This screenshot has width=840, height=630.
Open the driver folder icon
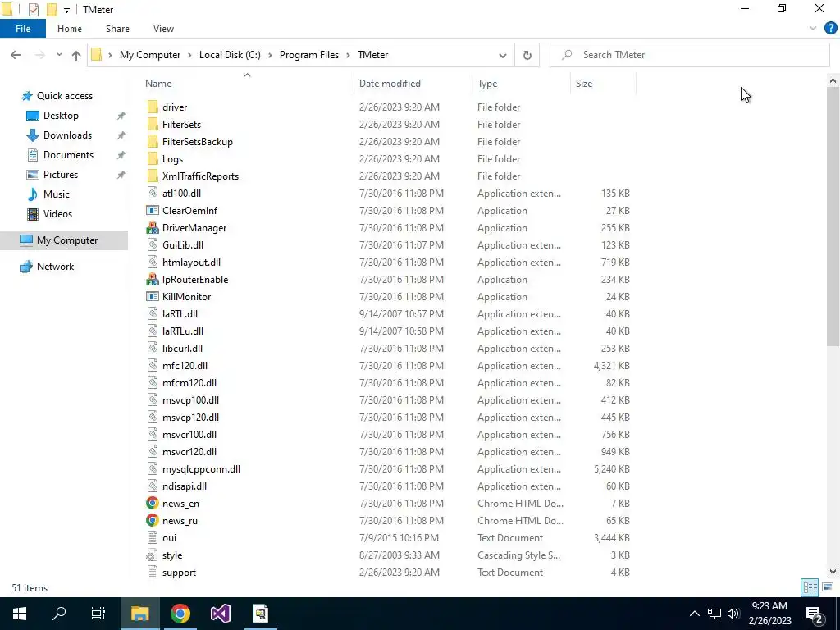(153, 107)
